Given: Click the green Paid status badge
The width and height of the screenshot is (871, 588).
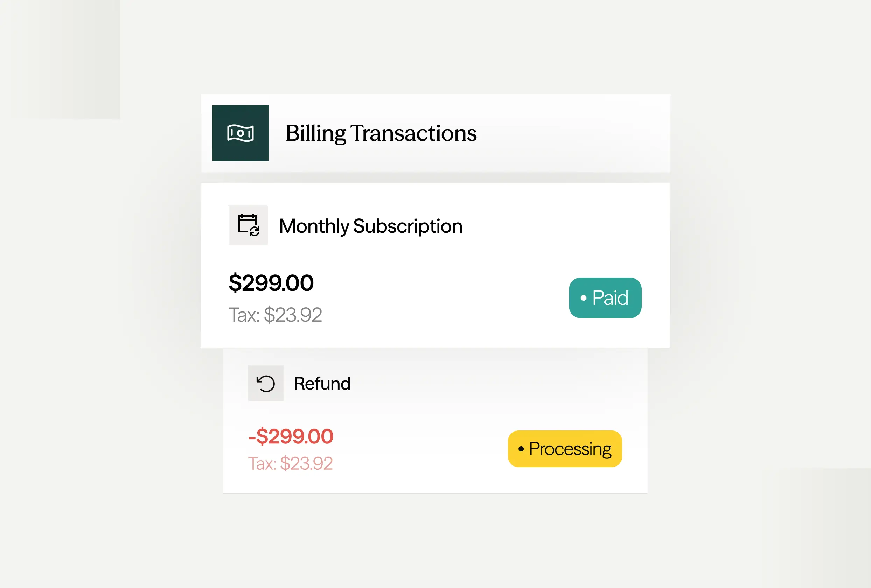Looking at the screenshot, I should [x=605, y=298].
